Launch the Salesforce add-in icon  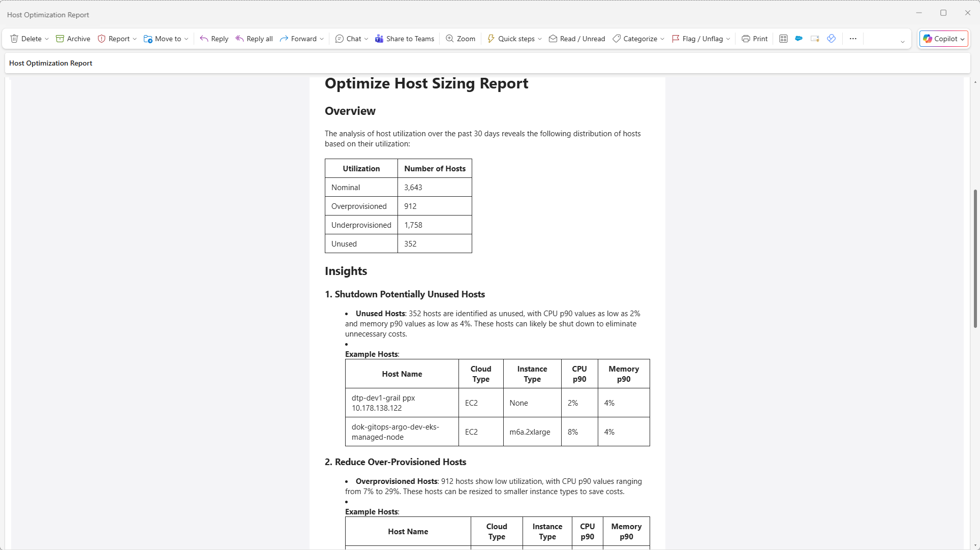point(799,39)
